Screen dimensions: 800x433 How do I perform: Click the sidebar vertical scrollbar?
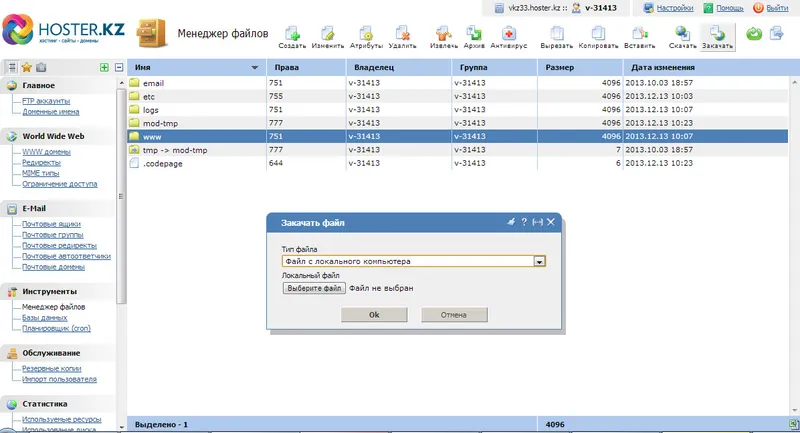coord(121,196)
